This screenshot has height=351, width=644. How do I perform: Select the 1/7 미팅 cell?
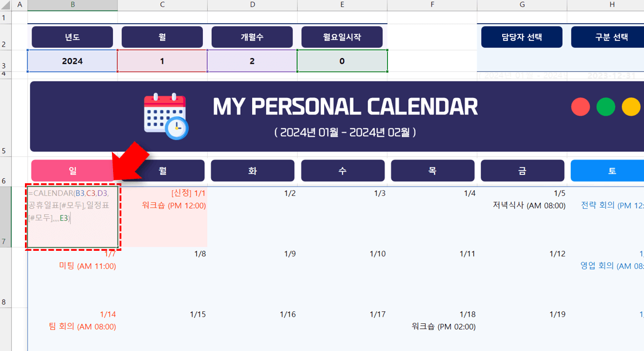click(73, 277)
